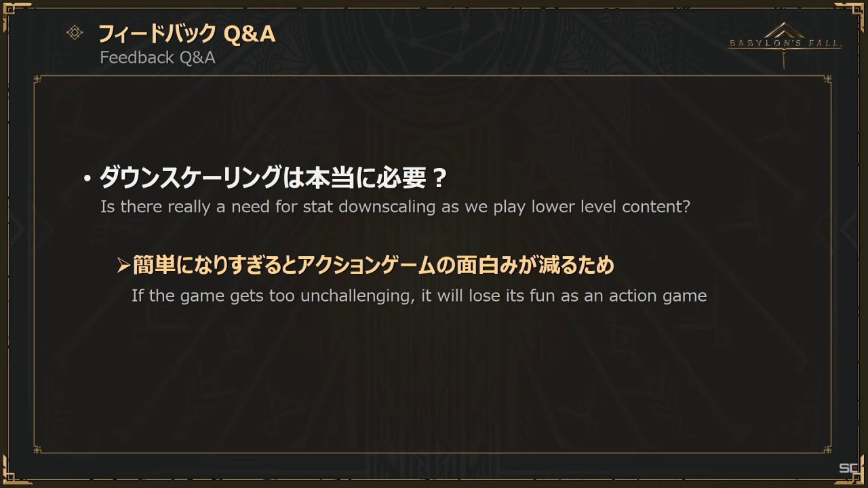Select the Japanese title フィードバック Q&A
Screen dimensions: 868x488
point(187,33)
